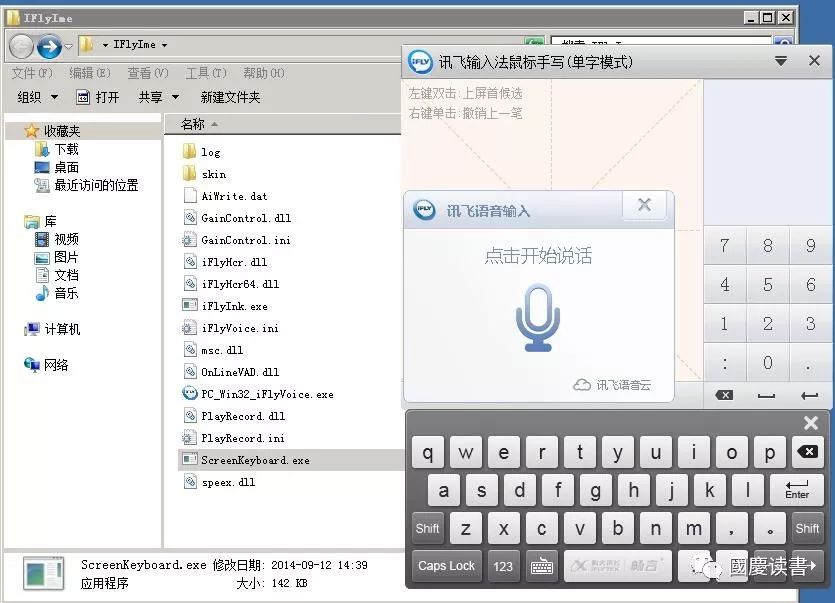Select 图片 library in the navigation pane
This screenshot has width=835, height=603.
66,257
